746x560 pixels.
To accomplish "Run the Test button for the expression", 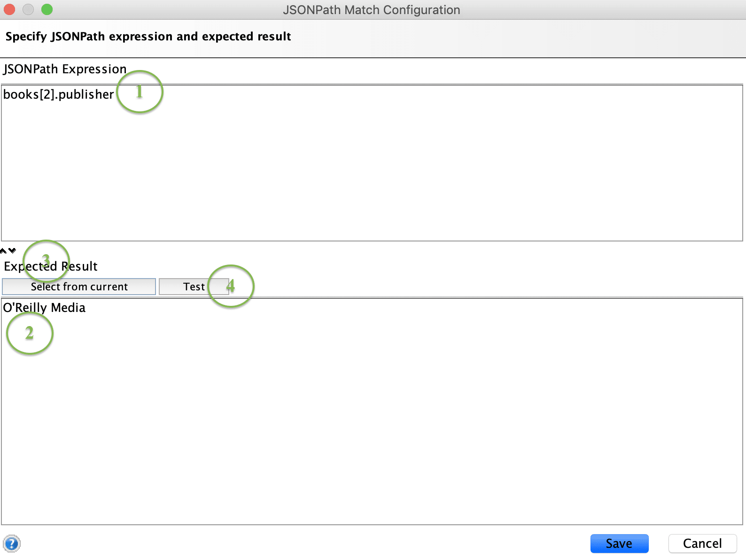I will click(194, 287).
